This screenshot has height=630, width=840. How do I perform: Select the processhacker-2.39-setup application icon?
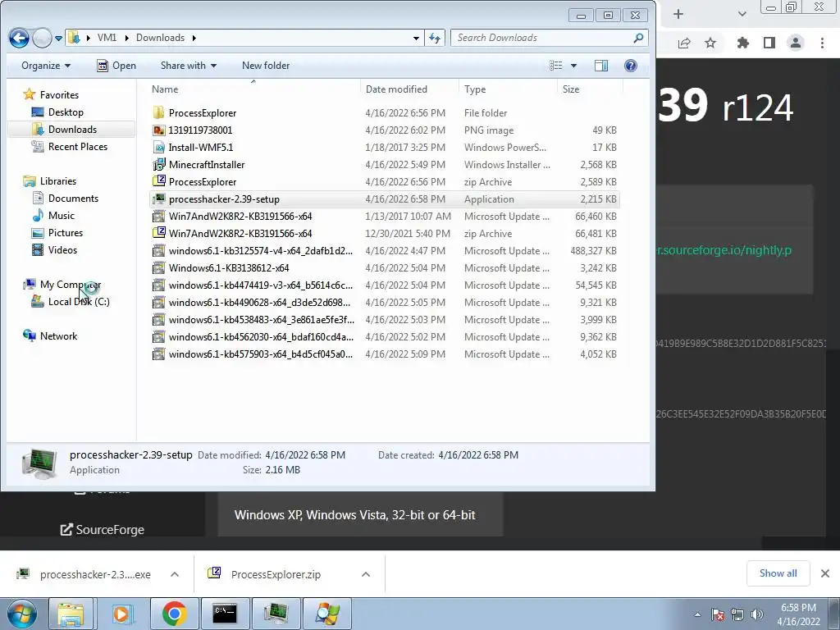pyautogui.click(x=158, y=199)
